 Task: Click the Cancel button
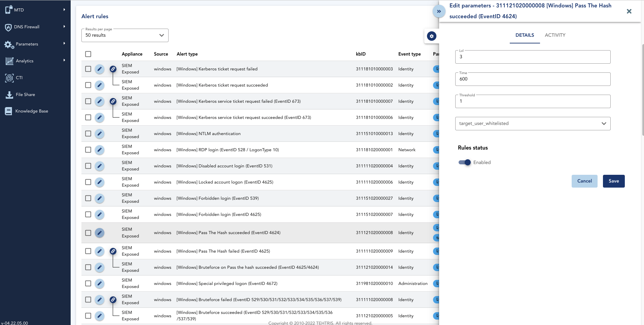(x=584, y=181)
